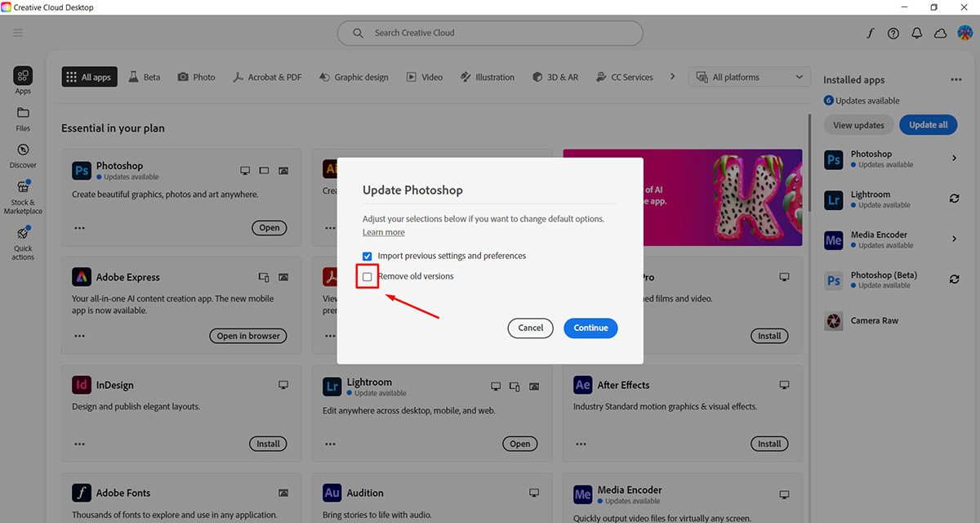The height and width of the screenshot is (523, 980).
Task: Uncheck Import previous settings and preferences
Action: [x=367, y=256]
